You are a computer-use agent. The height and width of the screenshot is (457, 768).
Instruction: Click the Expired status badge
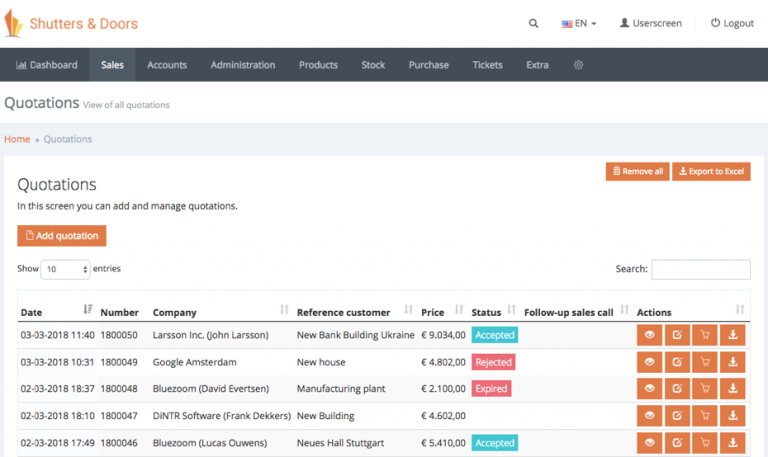pyautogui.click(x=491, y=388)
